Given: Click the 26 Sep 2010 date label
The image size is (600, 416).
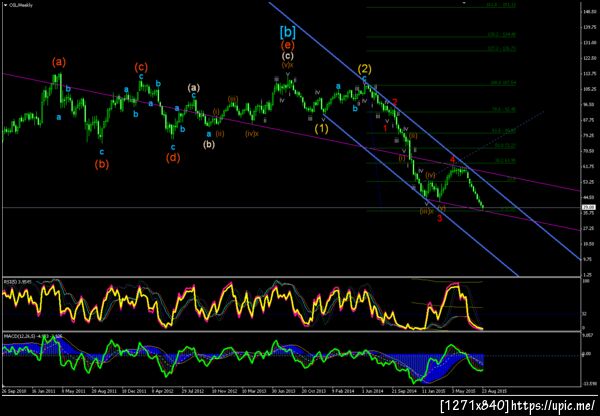Looking at the screenshot, I should point(12,392).
